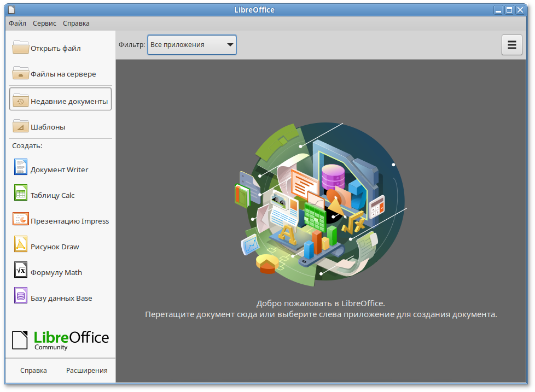Click the LibreOffice title bar app icon
The height and width of the screenshot is (392, 535).
click(13, 9)
